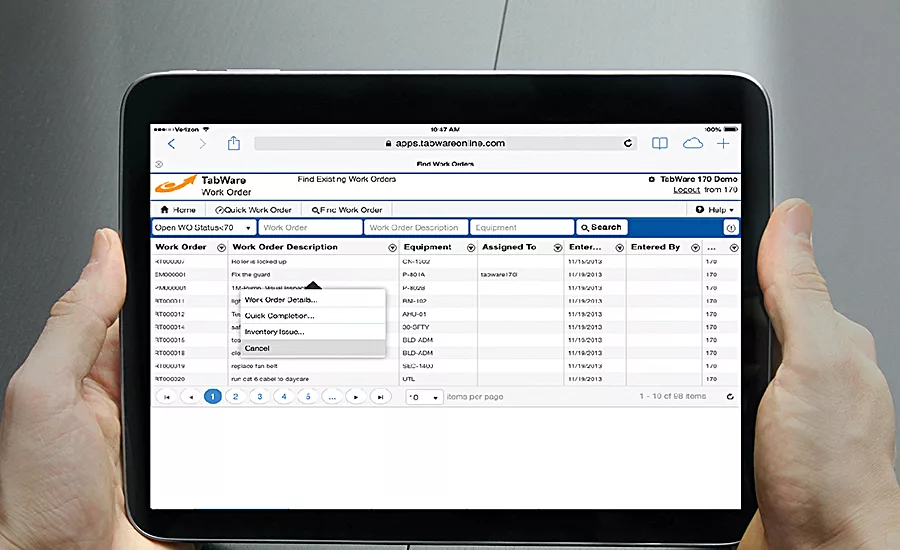Reload the page via address bar icon
This screenshot has height=550, width=900.
pos(628,143)
